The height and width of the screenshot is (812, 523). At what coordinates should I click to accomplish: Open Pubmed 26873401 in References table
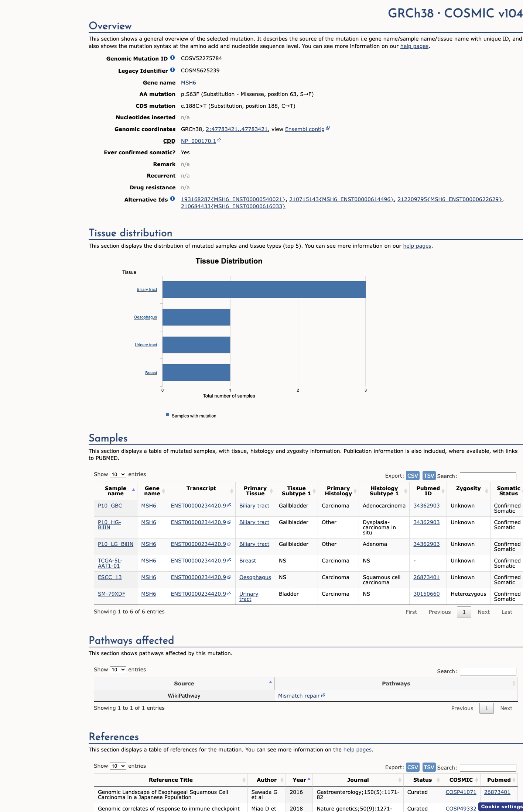497,792
